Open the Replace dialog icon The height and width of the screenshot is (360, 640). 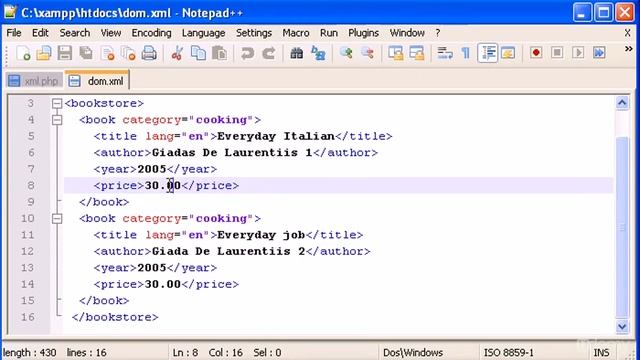[x=318, y=53]
